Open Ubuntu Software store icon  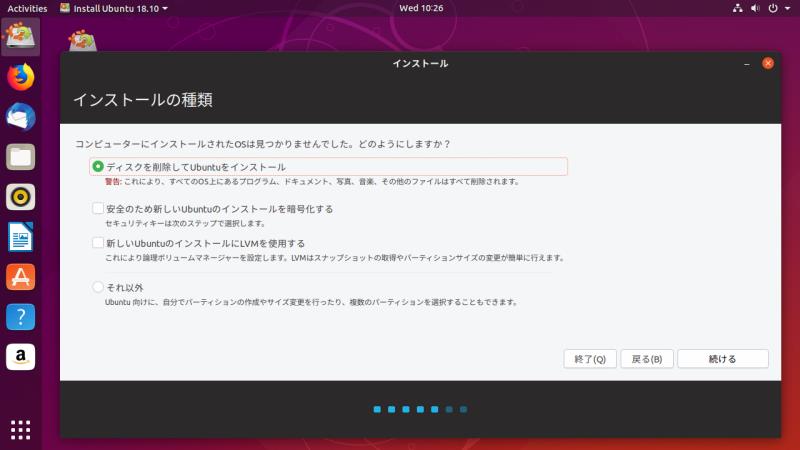(20, 277)
